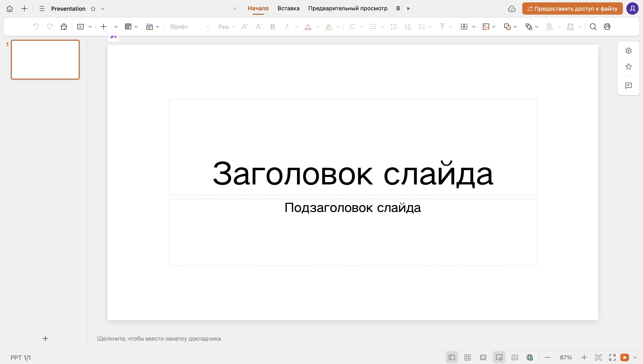Check cloud sync status icon

pos(512,9)
